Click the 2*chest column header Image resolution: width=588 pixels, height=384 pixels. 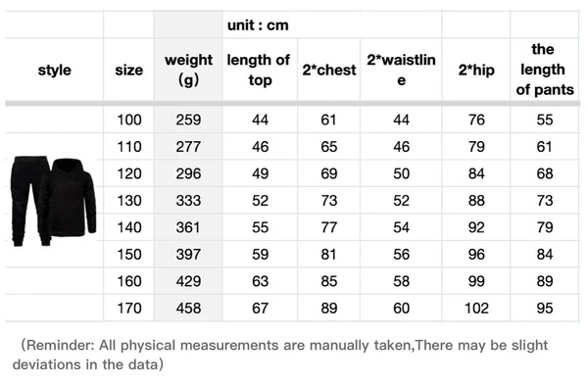coord(329,70)
